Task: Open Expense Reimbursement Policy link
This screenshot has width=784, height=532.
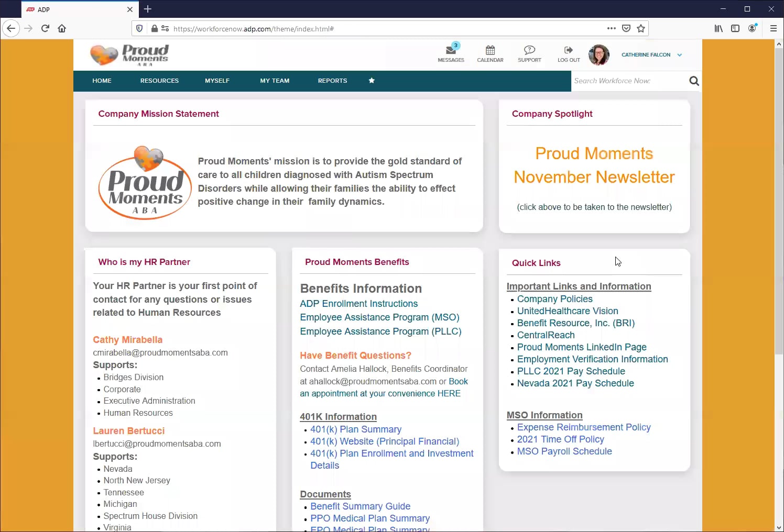Action: (584, 427)
